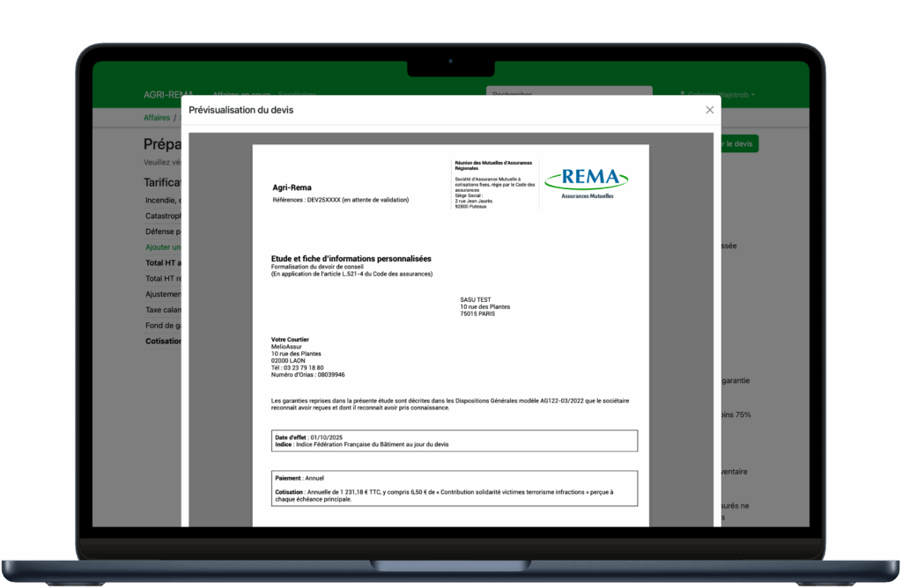Click the Prévisualisation du devis title
Image resolution: width=902 pixels, height=588 pixels.
[x=241, y=110]
